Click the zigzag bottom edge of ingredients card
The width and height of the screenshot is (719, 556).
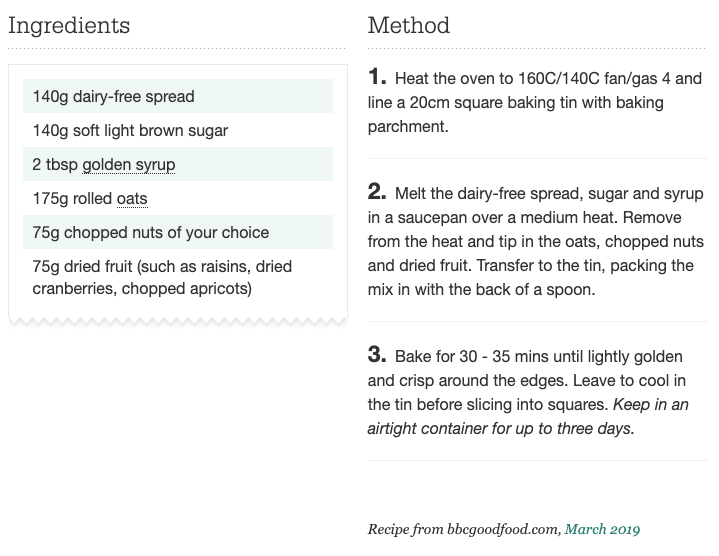click(x=178, y=321)
